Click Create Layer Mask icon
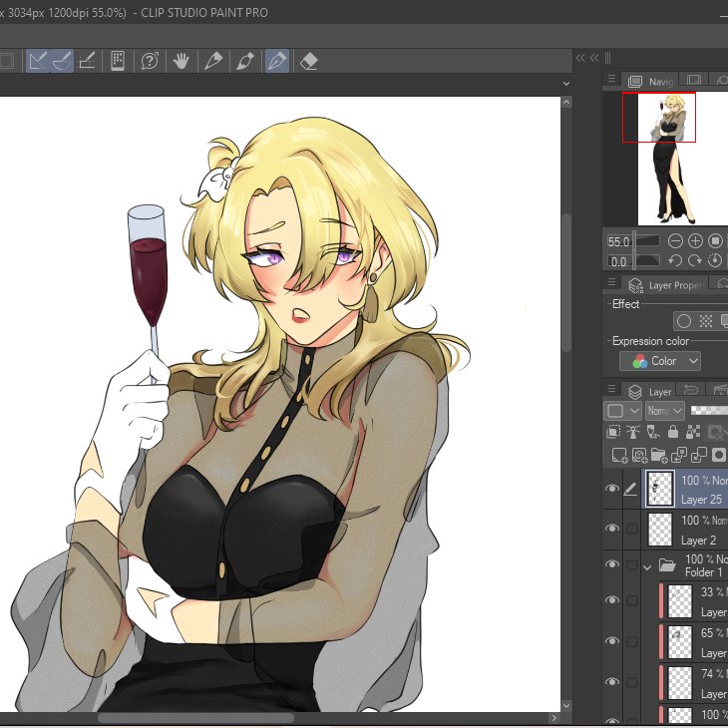 coord(718,455)
